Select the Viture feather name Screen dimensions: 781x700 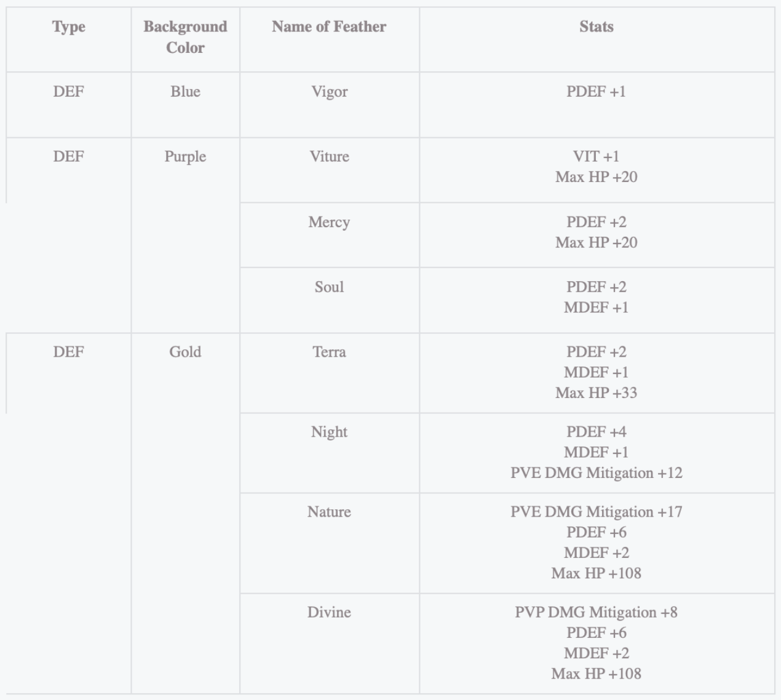point(329,157)
